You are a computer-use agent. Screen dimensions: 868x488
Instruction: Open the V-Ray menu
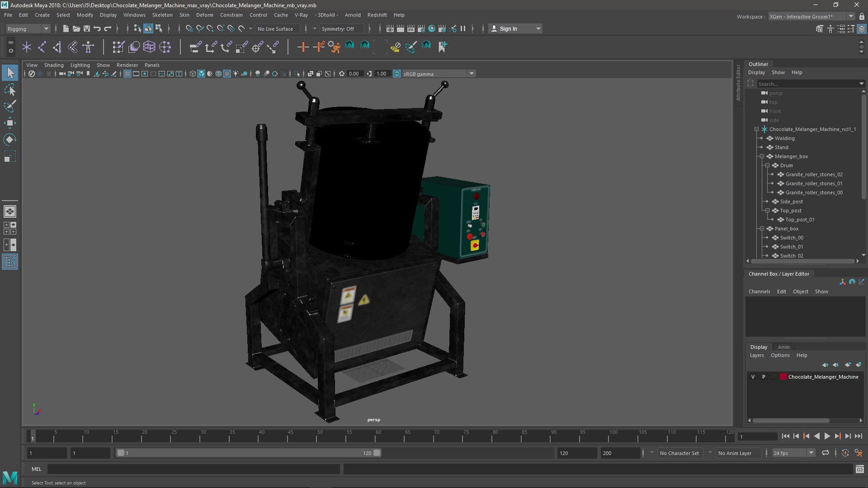click(301, 15)
